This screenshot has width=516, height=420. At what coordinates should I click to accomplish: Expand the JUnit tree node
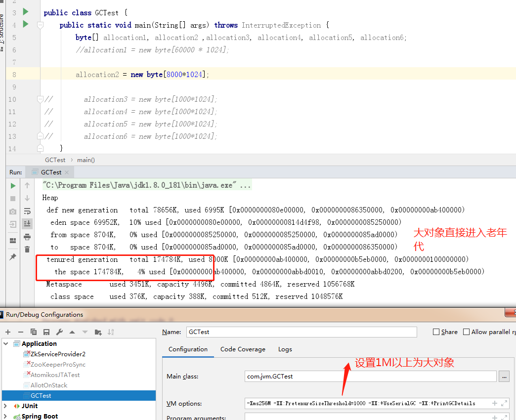click(5, 406)
